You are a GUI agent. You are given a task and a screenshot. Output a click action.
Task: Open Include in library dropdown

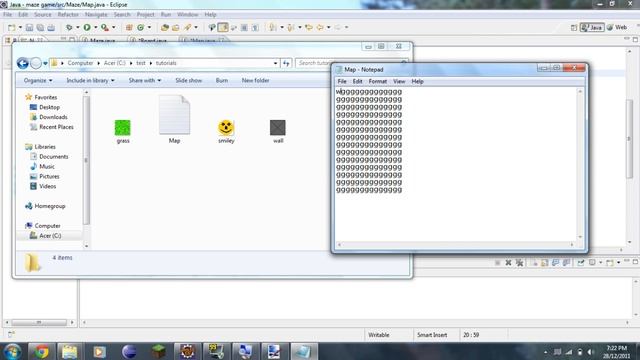[x=90, y=80]
